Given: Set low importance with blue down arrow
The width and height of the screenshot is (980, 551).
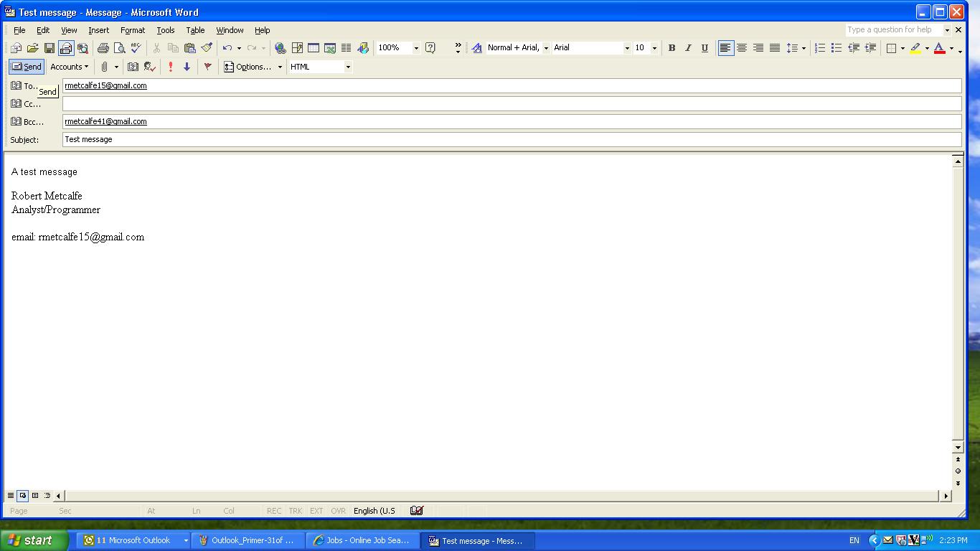Looking at the screenshot, I should (x=187, y=67).
